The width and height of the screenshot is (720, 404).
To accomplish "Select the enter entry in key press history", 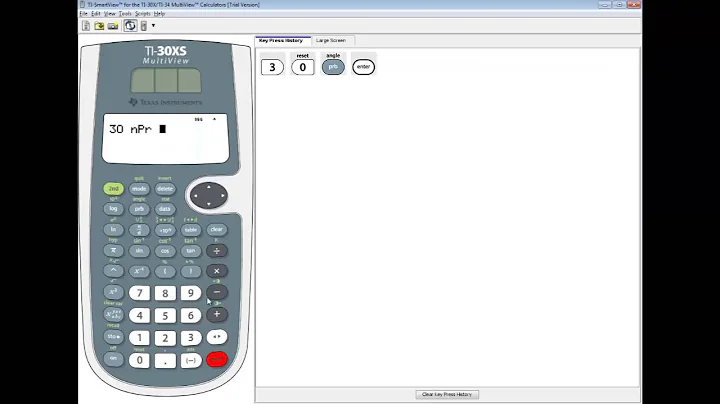I will (x=364, y=67).
